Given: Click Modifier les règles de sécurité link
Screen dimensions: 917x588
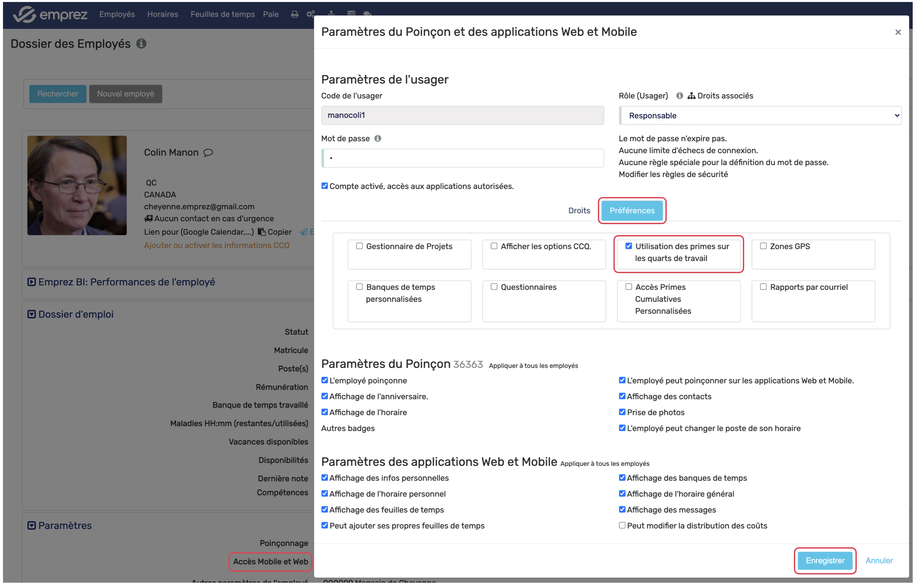Looking at the screenshot, I should 673,174.
